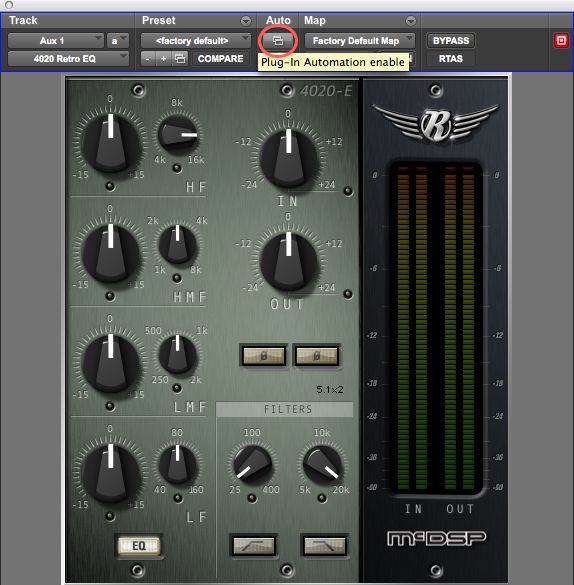Toggle LED button under 100 Hz filter knob
This screenshot has height=585, width=574.
(253, 498)
